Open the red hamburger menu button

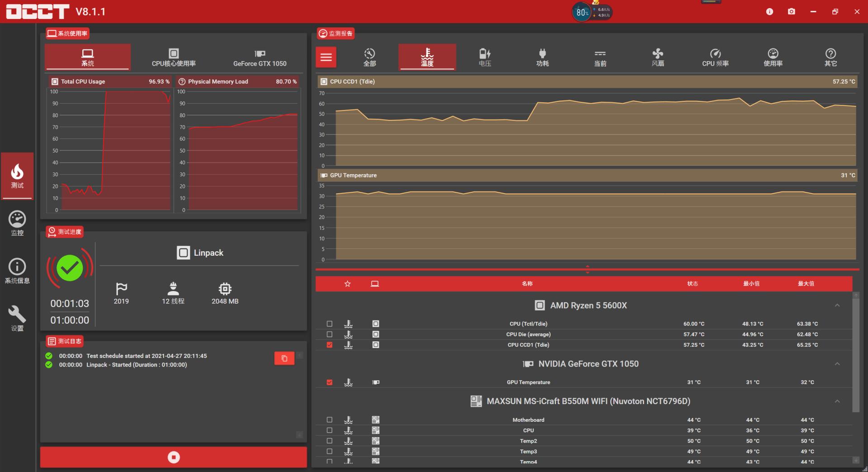(326, 57)
